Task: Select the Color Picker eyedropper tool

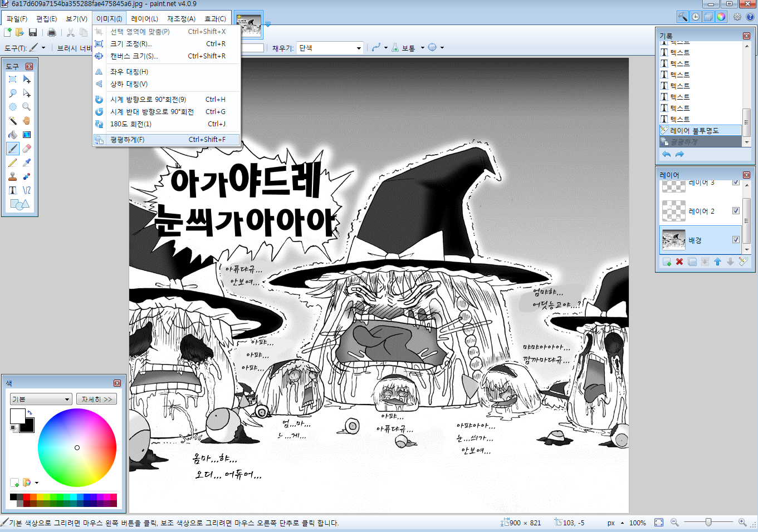Action: [27, 162]
